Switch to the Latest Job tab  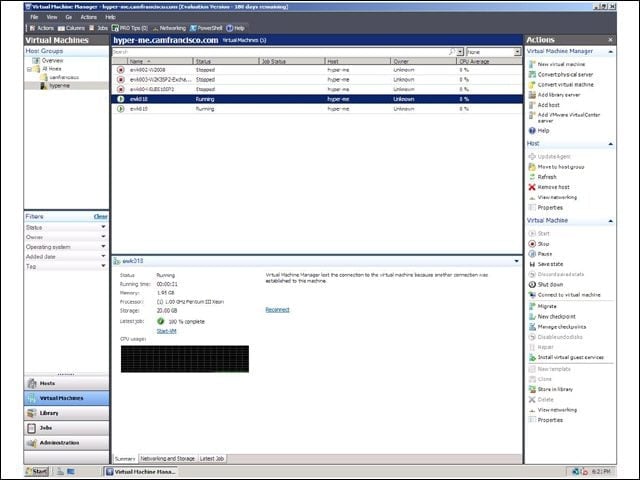[x=212, y=459]
